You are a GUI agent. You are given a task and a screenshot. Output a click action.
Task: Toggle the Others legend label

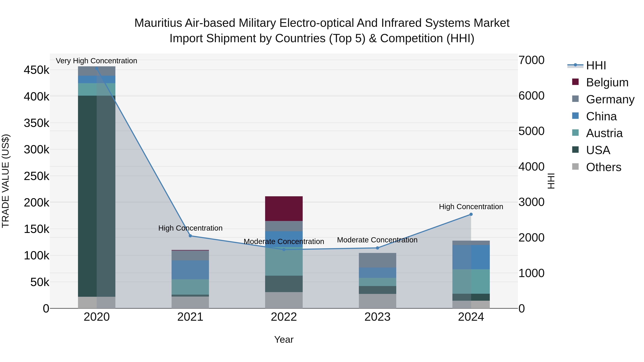click(604, 167)
